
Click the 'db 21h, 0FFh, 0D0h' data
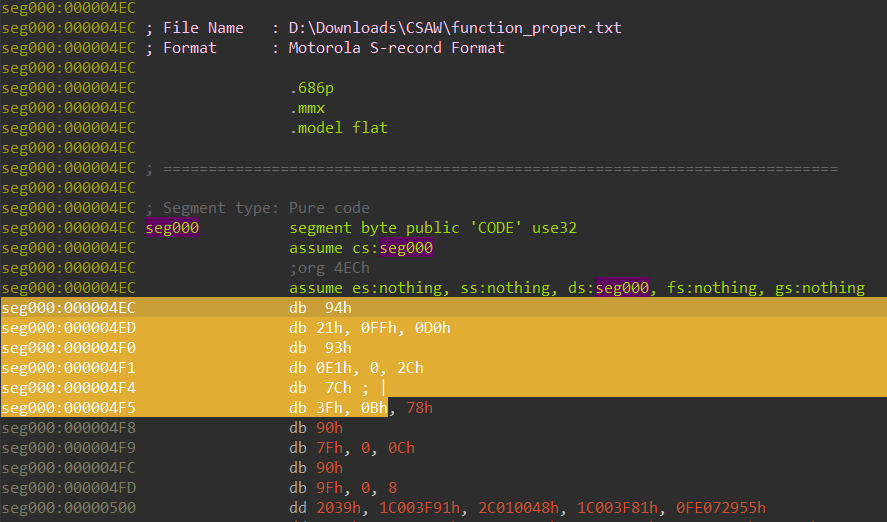click(x=370, y=328)
